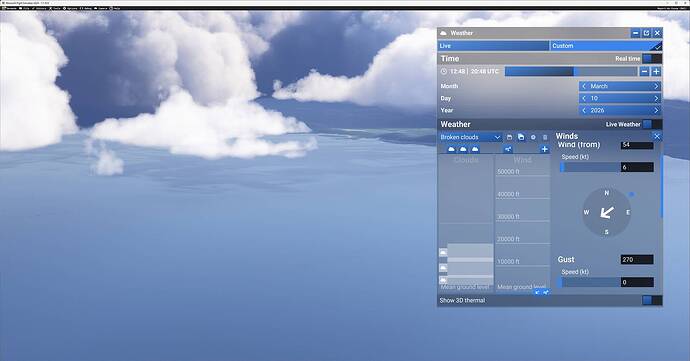Viewport: 690px width, 361px height.
Task: Click left small icon below wind column
Action: pos(537,292)
